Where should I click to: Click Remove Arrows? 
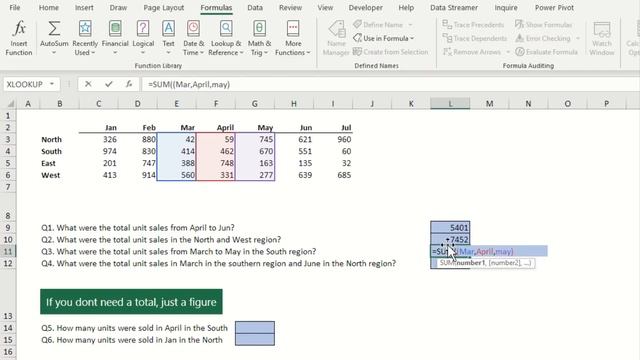(x=472, y=52)
